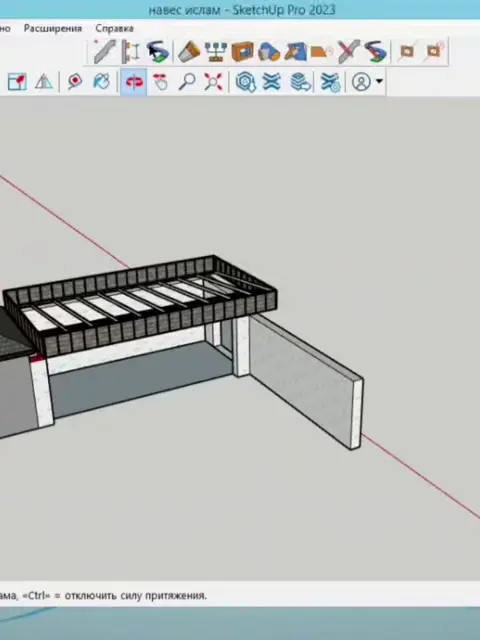Open the Расширения menu
The height and width of the screenshot is (640, 480).
coord(53,29)
